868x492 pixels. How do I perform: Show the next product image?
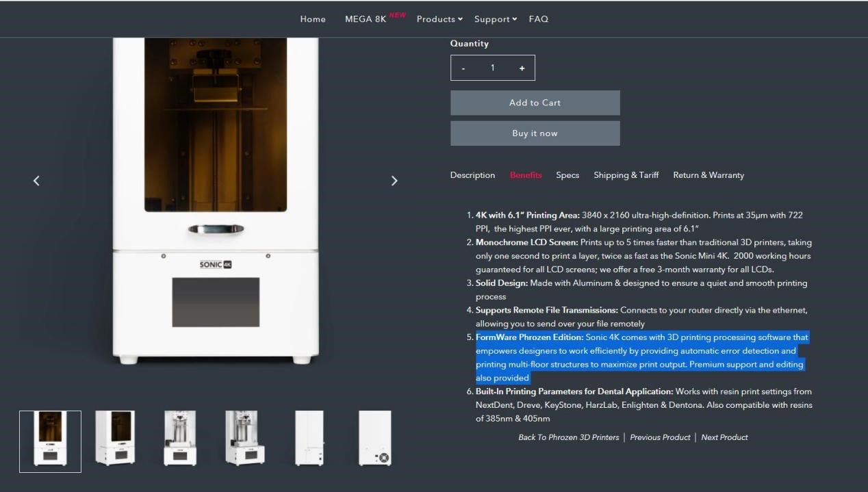[394, 181]
